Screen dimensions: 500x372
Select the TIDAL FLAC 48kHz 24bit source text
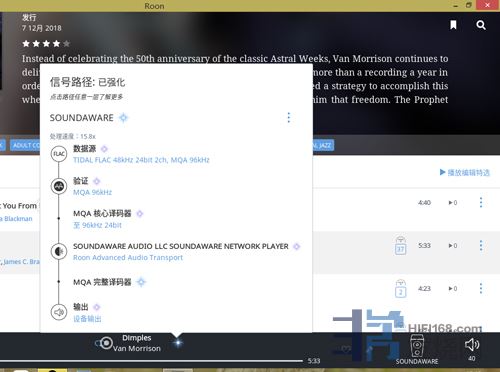141,160
